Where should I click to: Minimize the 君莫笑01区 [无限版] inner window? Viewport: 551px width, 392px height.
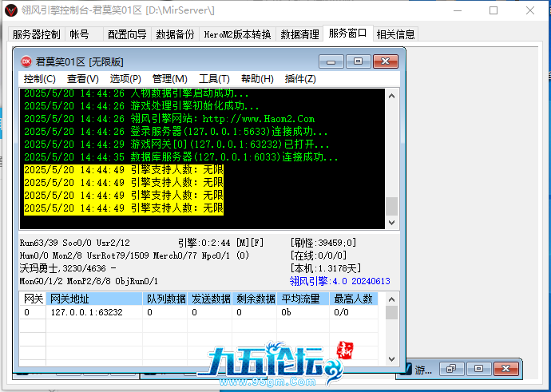tap(331, 61)
